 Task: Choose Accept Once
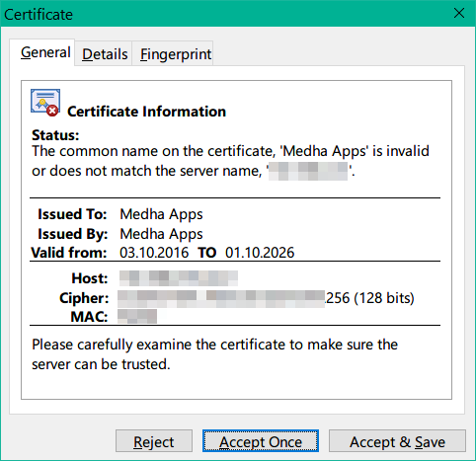pos(261,441)
